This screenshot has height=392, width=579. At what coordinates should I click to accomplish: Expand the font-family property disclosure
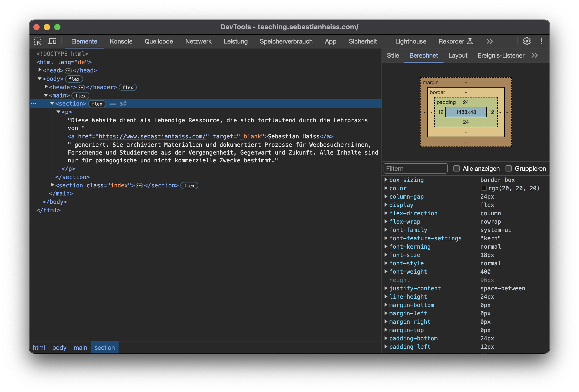387,230
